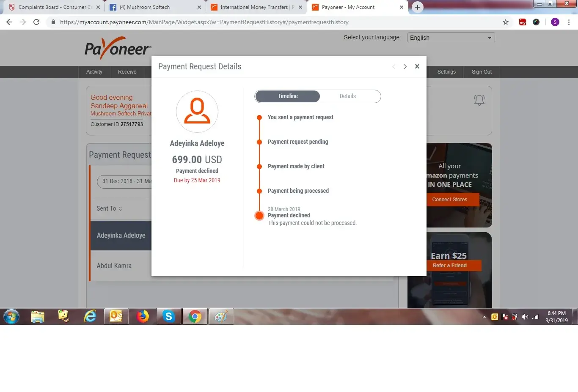This screenshot has height=392, width=578.
Task: Open the red 'my' browser extension
Action: click(523, 22)
